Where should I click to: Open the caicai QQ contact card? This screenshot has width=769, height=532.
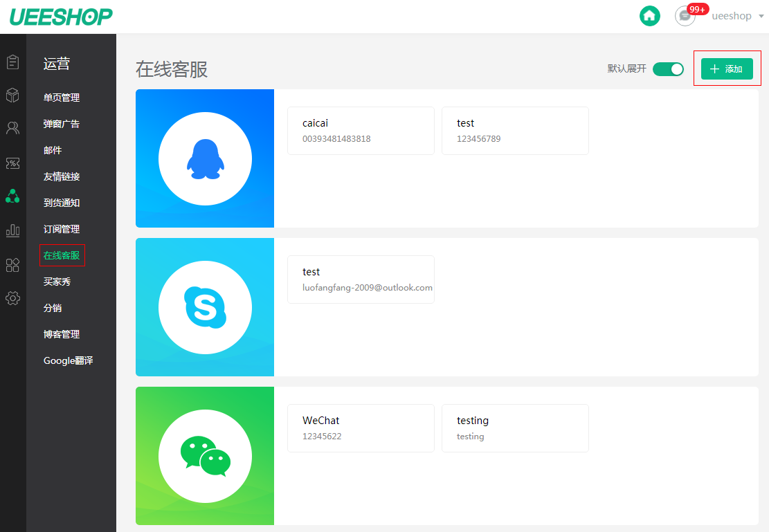click(361, 131)
